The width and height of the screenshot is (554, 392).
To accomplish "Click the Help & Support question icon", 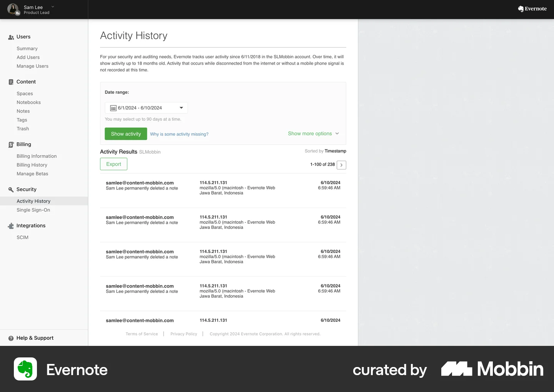I will [11, 338].
